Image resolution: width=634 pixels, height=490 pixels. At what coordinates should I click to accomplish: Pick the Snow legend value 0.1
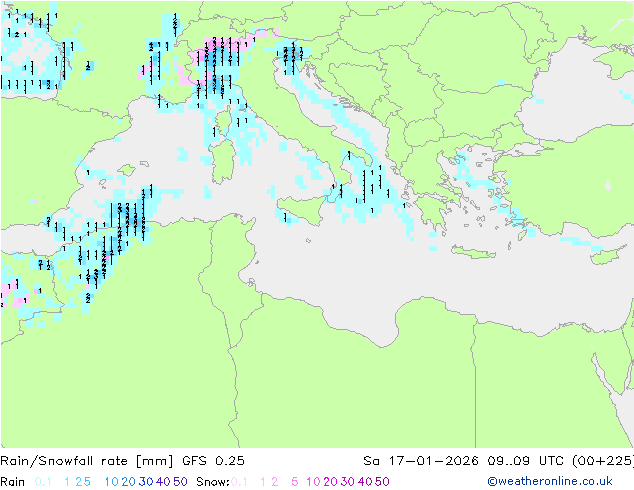coord(239,482)
